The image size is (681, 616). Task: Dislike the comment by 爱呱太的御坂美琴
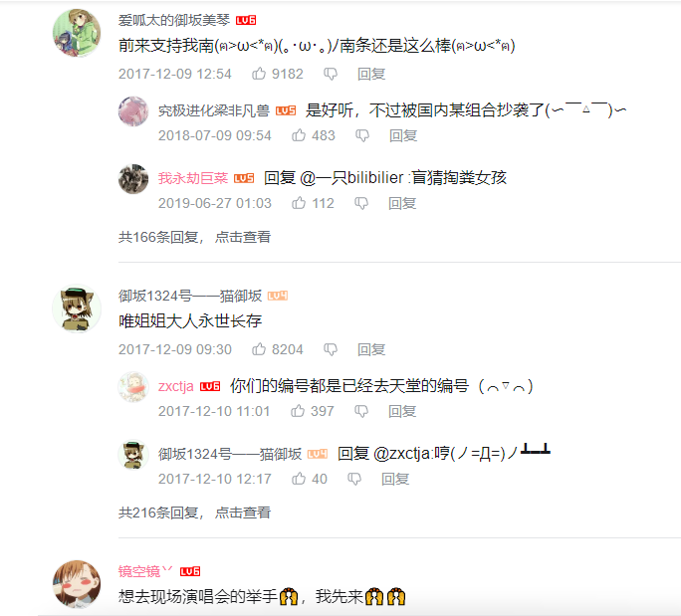[x=331, y=74]
